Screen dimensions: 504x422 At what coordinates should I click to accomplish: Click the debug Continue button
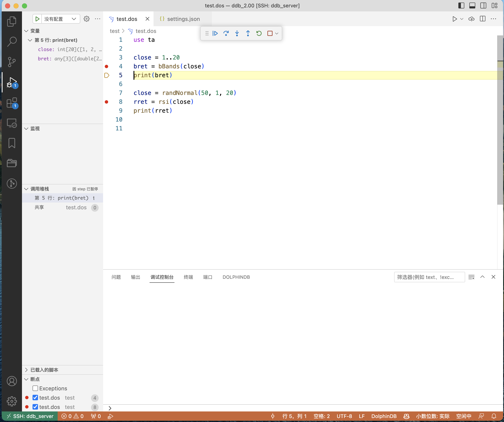tap(215, 33)
